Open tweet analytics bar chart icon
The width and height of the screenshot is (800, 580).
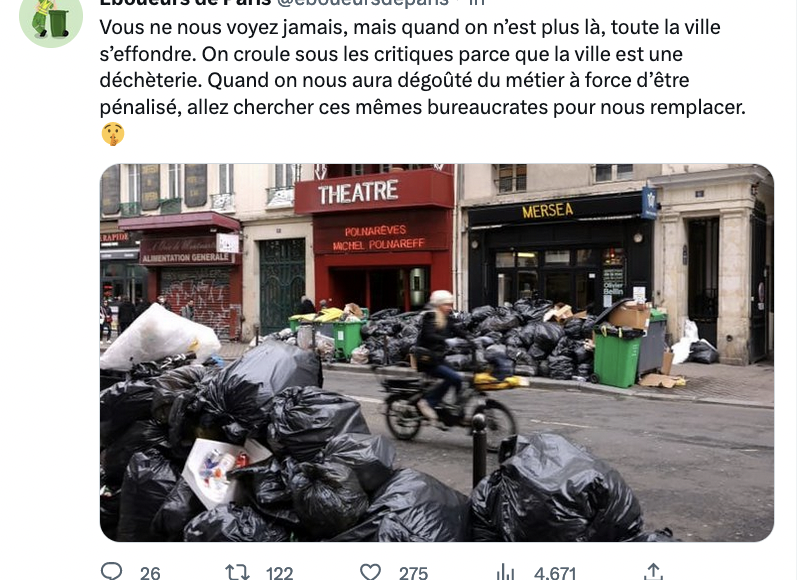505,572
